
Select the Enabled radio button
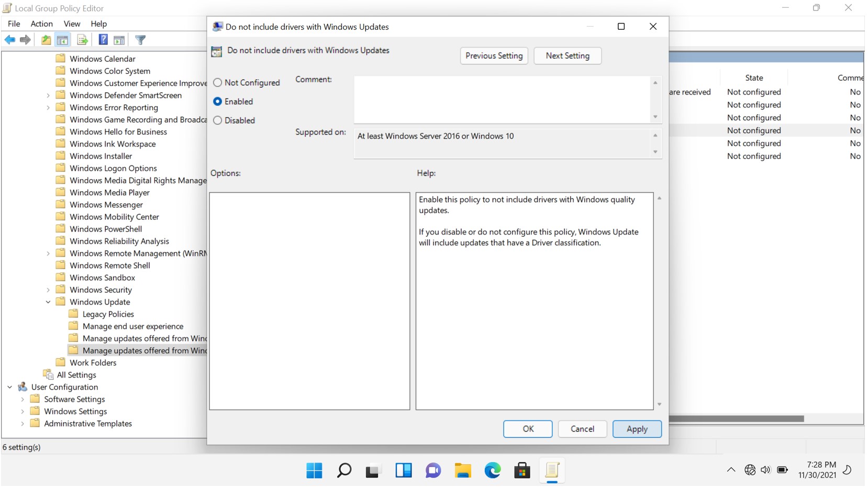tap(218, 102)
